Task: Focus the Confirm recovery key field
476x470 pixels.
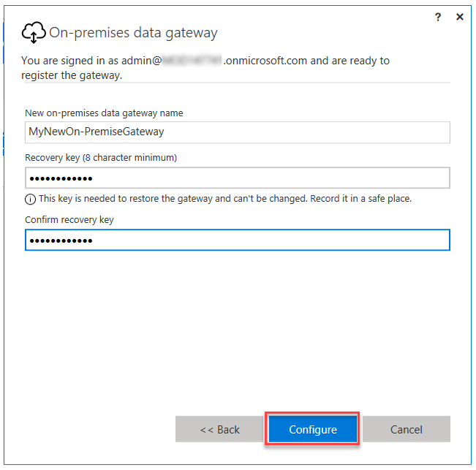Action: point(237,240)
